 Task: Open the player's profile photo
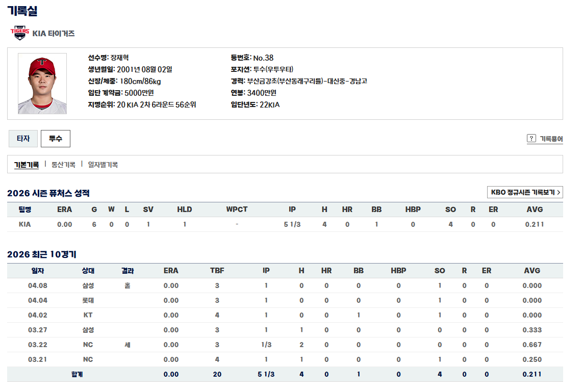click(42, 84)
